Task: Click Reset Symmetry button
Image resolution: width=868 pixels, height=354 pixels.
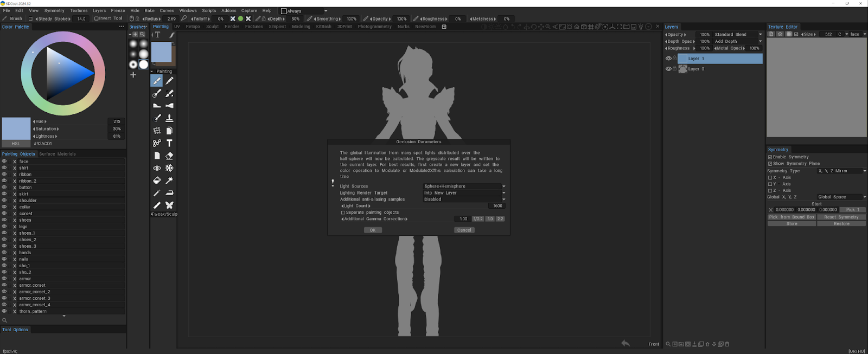Action: coord(841,217)
